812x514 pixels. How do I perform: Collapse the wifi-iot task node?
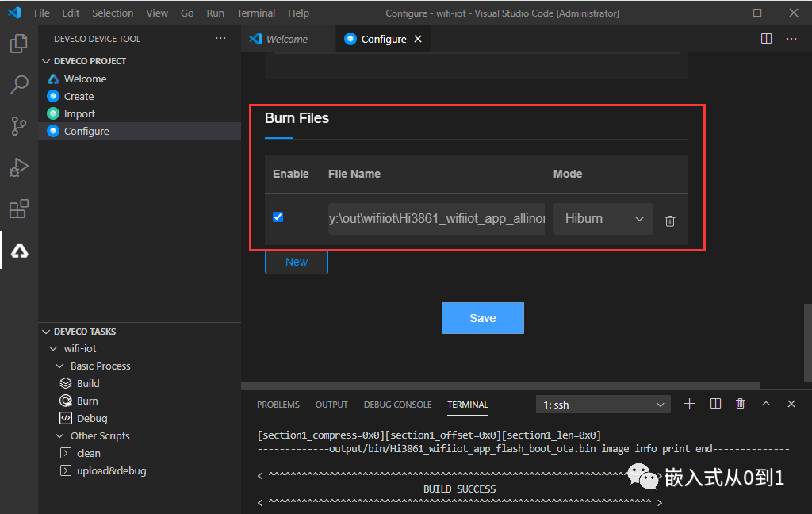[80, 349]
